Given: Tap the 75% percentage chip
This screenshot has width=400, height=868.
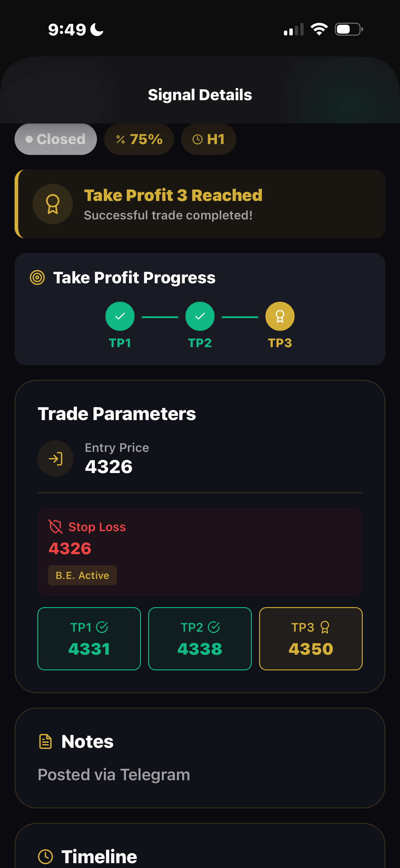Looking at the screenshot, I should [x=139, y=139].
